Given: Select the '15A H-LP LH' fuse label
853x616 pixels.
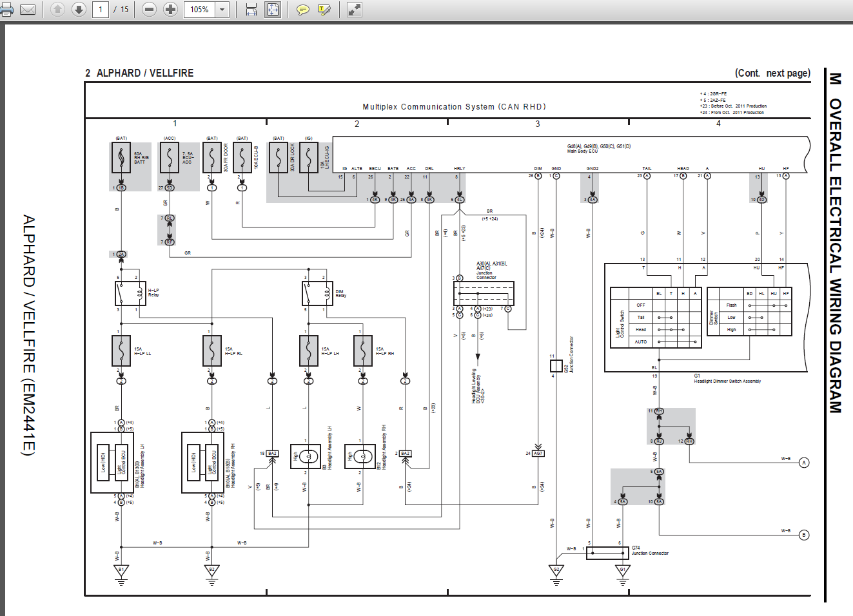Looking at the screenshot, I should pos(330,351).
